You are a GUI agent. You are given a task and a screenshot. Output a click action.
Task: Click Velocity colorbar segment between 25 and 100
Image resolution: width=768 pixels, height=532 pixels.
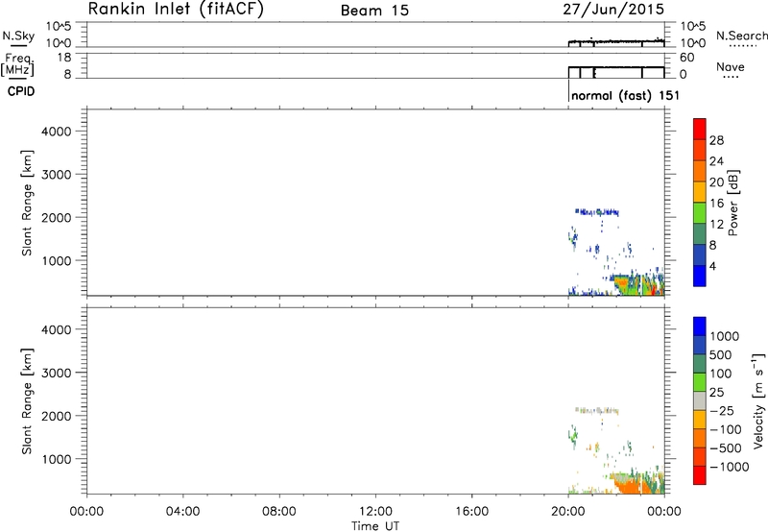pyautogui.click(x=700, y=382)
